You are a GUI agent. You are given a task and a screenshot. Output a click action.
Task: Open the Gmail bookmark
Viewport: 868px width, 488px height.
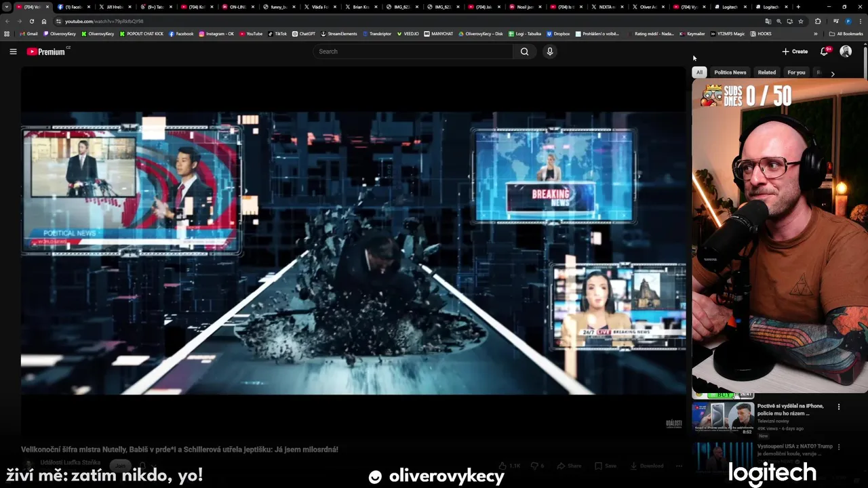pyautogui.click(x=29, y=33)
